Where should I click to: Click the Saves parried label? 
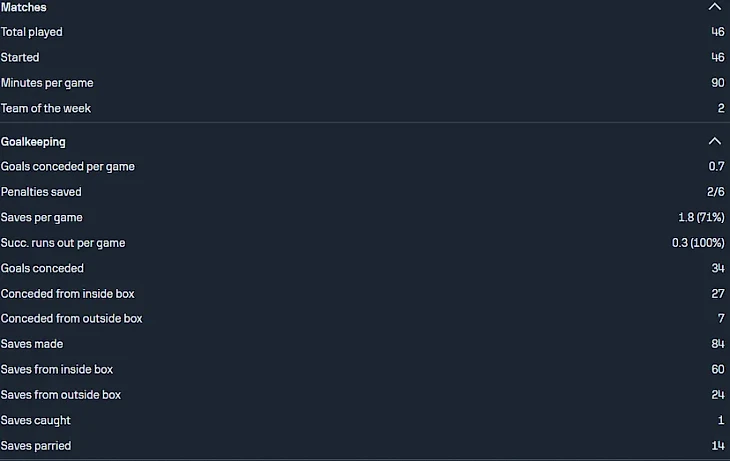click(36, 446)
